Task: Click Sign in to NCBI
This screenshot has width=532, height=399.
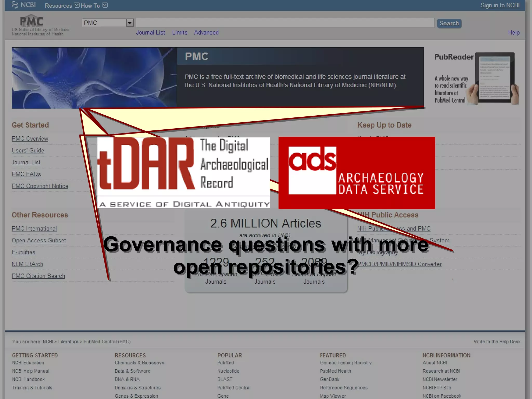Action: point(500,5)
